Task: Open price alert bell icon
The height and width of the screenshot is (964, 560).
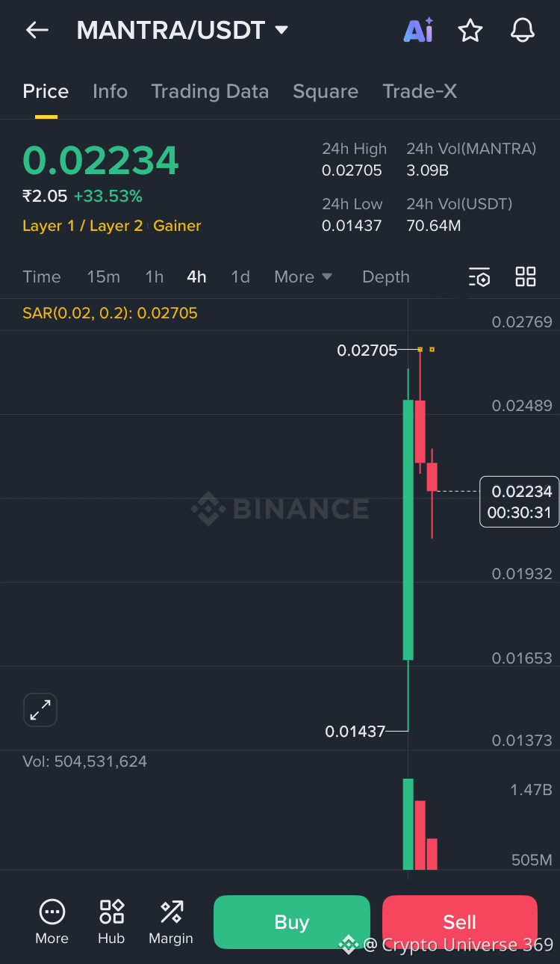Action: tap(523, 31)
